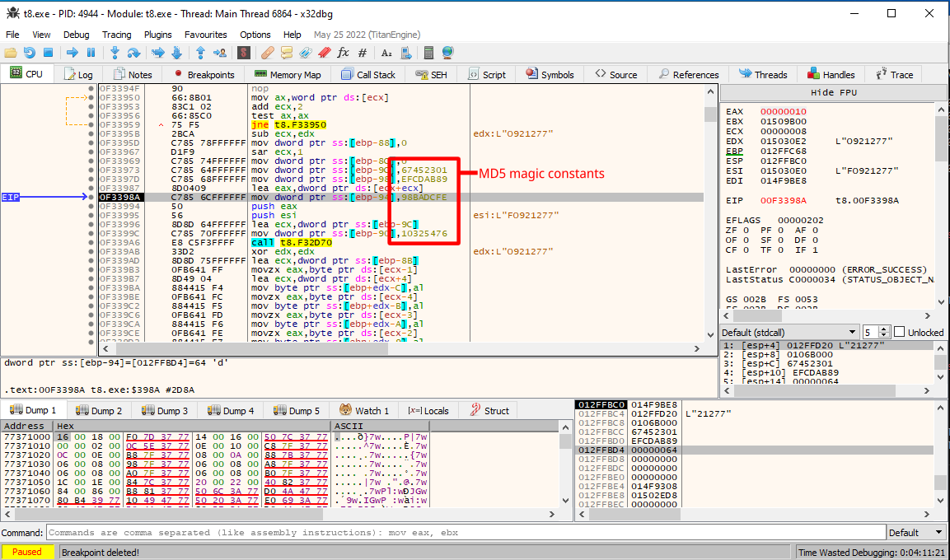Open the Default (stdcall) calling convention dropdown
Viewport: 950px width, 560px height.
(x=789, y=333)
